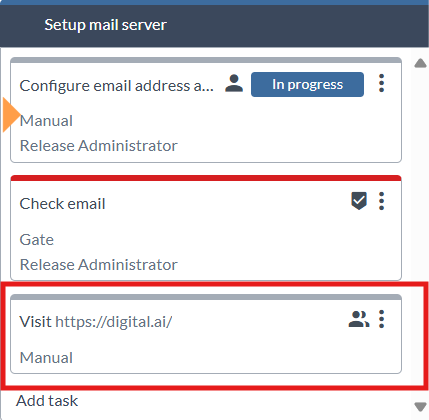
Task: Open the https://digital.ai/ hyperlink
Action: pyautogui.click(x=114, y=322)
